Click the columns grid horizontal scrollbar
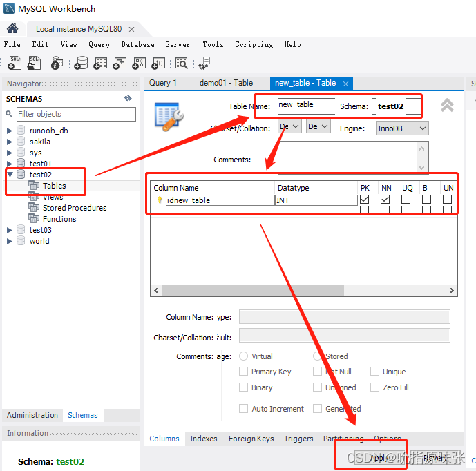Image resolution: width=476 pixels, height=471 pixels. coord(304,290)
